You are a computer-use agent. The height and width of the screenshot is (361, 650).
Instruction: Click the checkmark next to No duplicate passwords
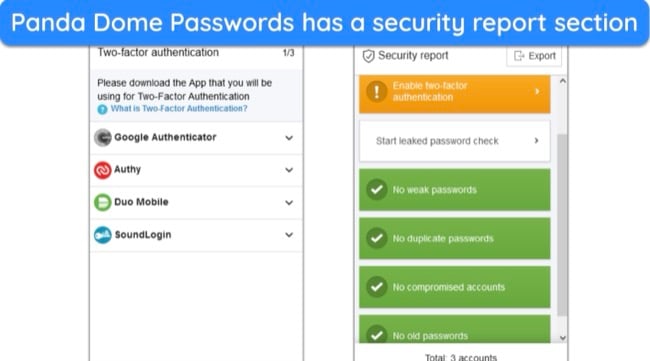pos(377,238)
